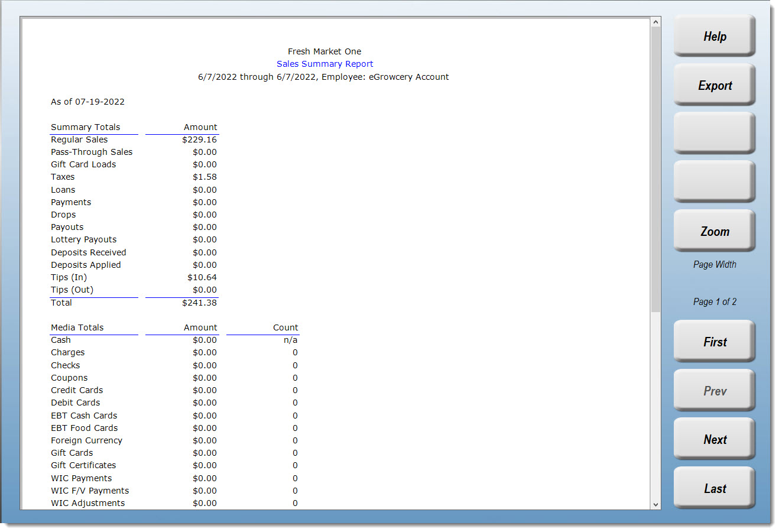
Task: Click the n/a count for Cash
Action: coord(291,340)
